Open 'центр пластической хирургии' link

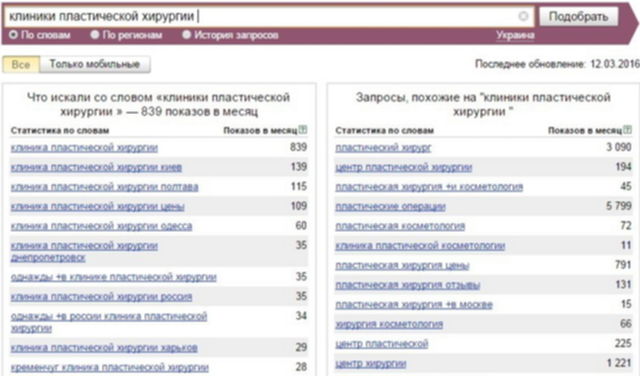[x=404, y=167]
